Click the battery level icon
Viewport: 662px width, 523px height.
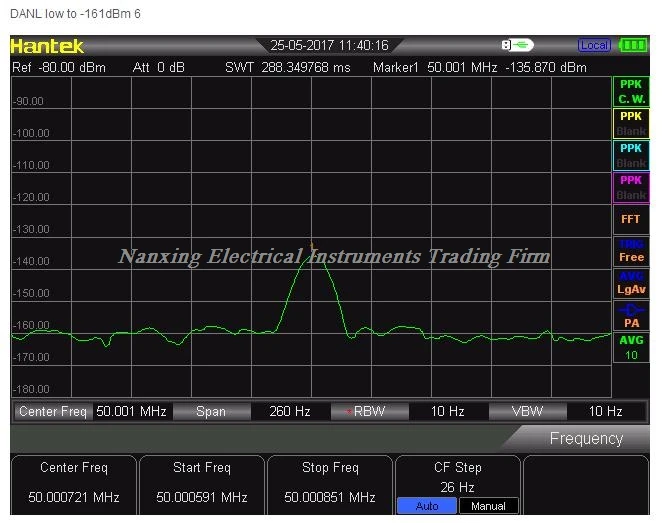point(633,45)
